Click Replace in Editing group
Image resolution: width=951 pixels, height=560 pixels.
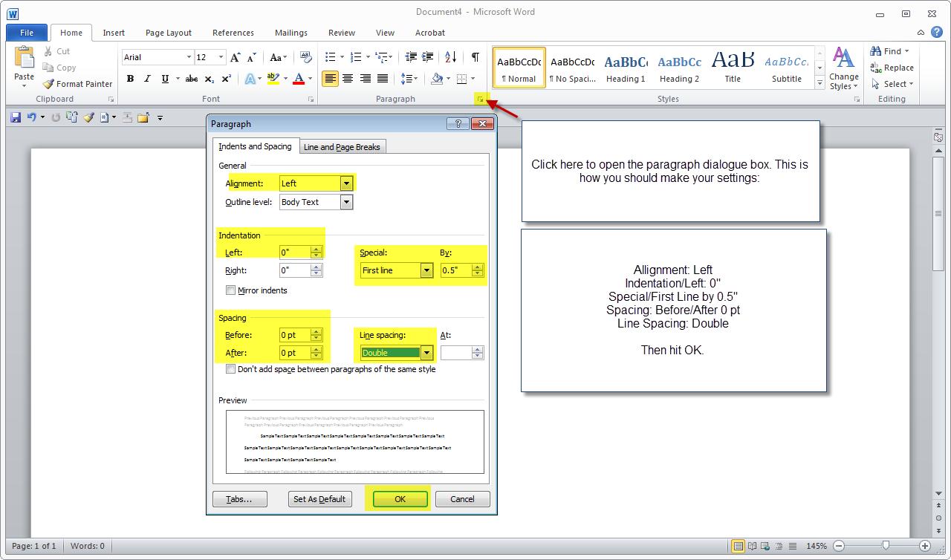pos(892,68)
